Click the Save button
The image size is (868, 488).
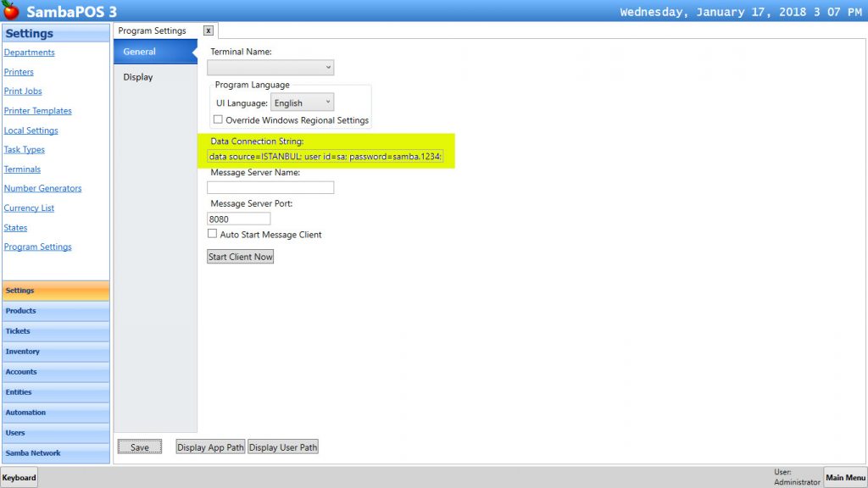140,447
